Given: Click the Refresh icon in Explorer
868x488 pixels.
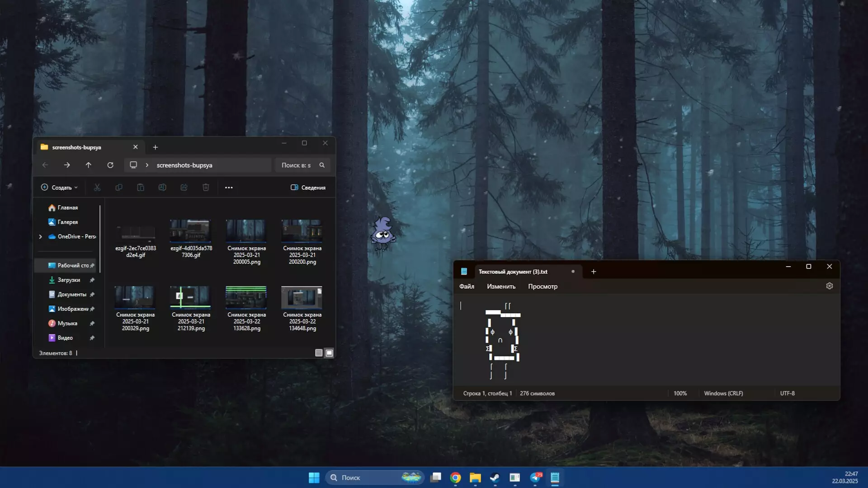Looking at the screenshot, I should pos(110,165).
